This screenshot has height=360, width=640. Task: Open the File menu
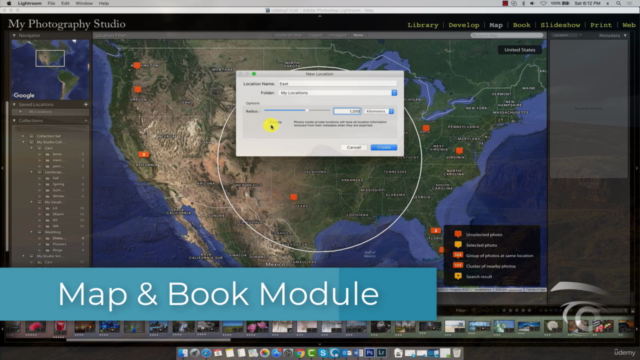[51, 3]
